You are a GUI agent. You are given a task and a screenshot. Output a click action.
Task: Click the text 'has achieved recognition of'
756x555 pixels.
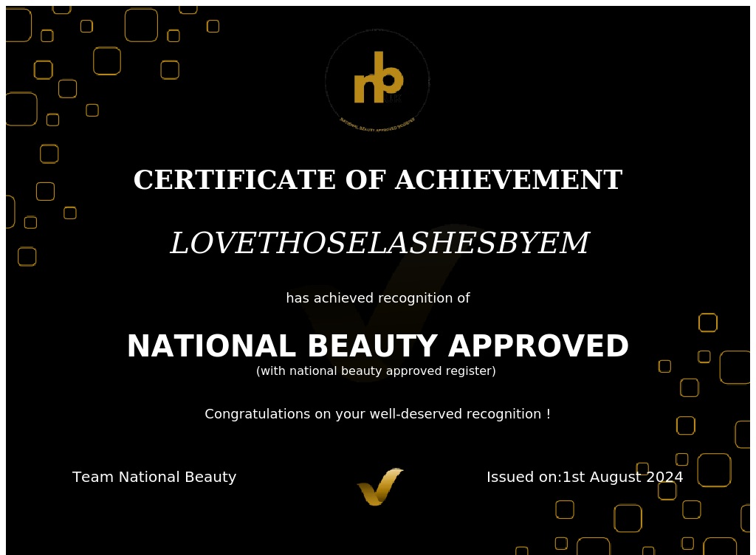[x=378, y=298]
